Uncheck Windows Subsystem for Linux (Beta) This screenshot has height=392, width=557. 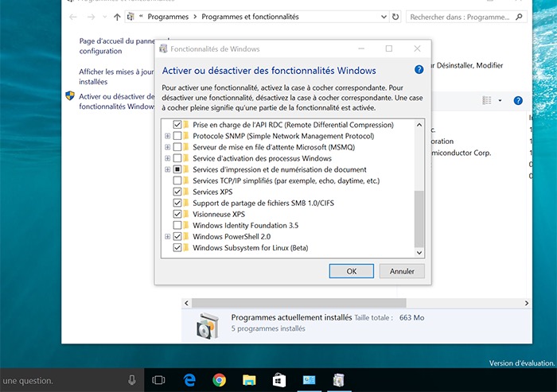(x=177, y=248)
